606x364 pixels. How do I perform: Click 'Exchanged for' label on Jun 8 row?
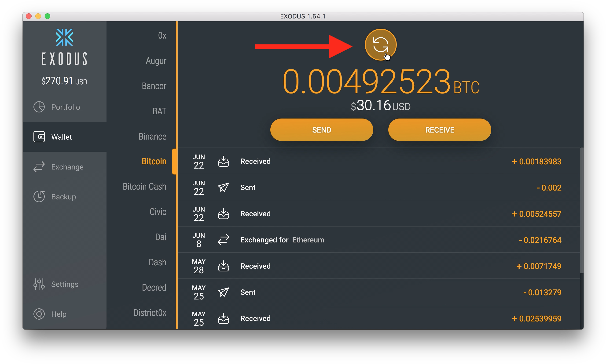pyautogui.click(x=264, y=240)
